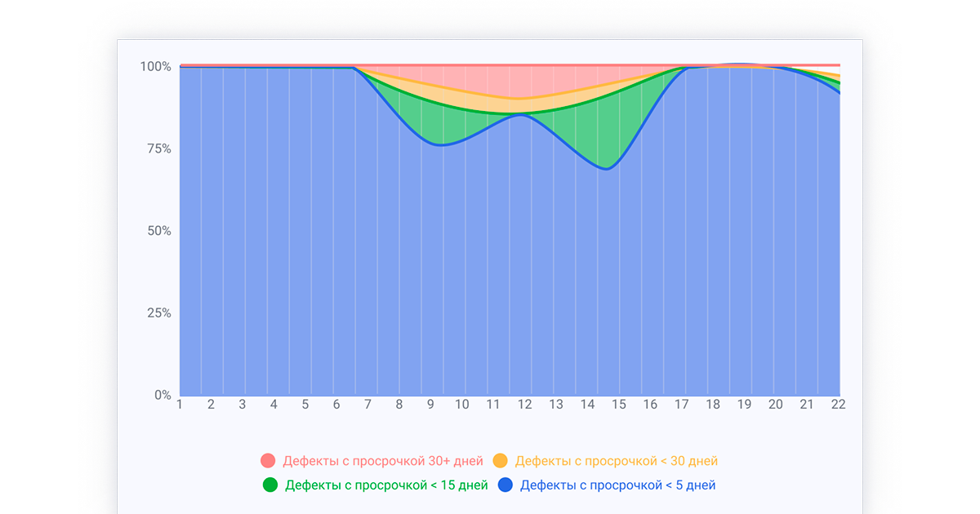Click the 100% y-axis label
The height and width of the screenshot is (514, 980).
pyautogui.click(x=155, y=66)
